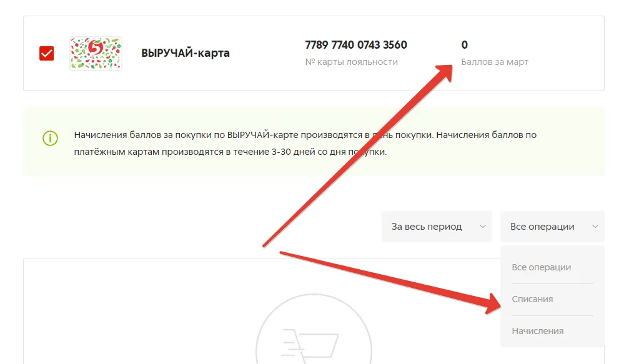Select Начисления from the operations list
The image size is (634, 364).
(537, 331)
